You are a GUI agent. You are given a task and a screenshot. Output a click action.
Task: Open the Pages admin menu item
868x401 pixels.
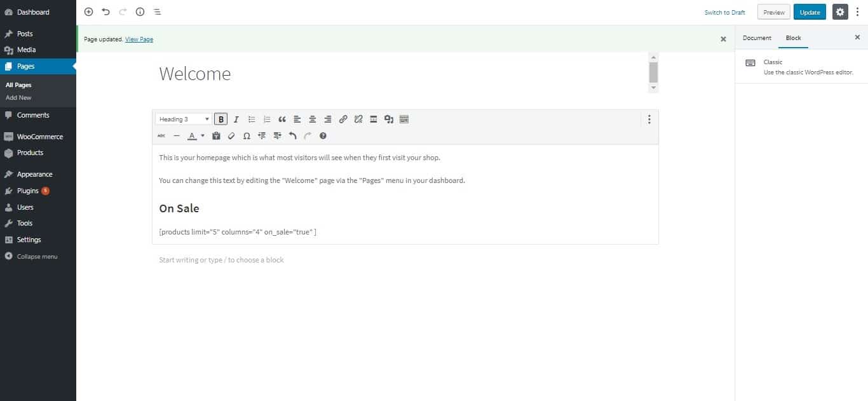(38, 66)
